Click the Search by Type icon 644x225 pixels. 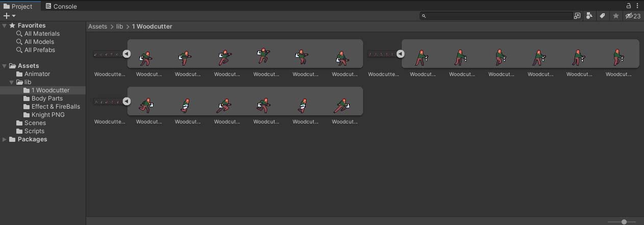point(589,16)
